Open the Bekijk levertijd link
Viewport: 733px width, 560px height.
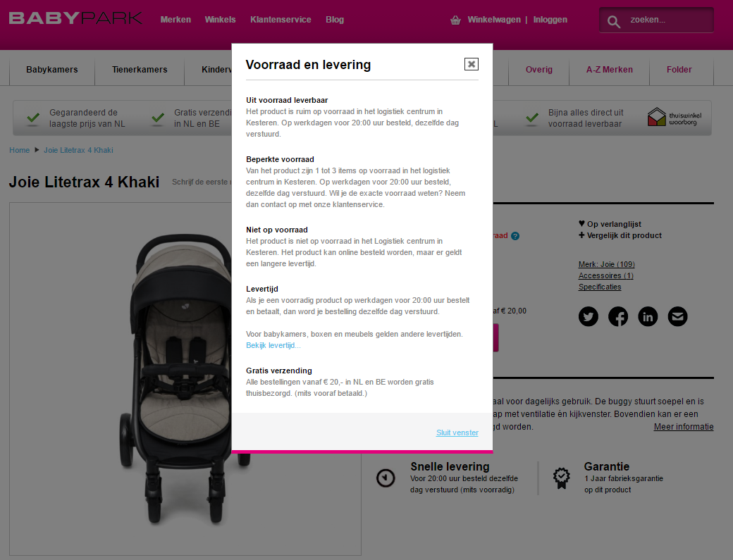[273, 345]
